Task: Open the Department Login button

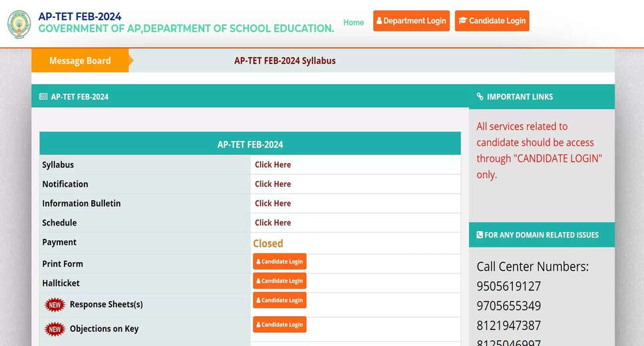Action: pyautogui.click(x=411, y=21)
